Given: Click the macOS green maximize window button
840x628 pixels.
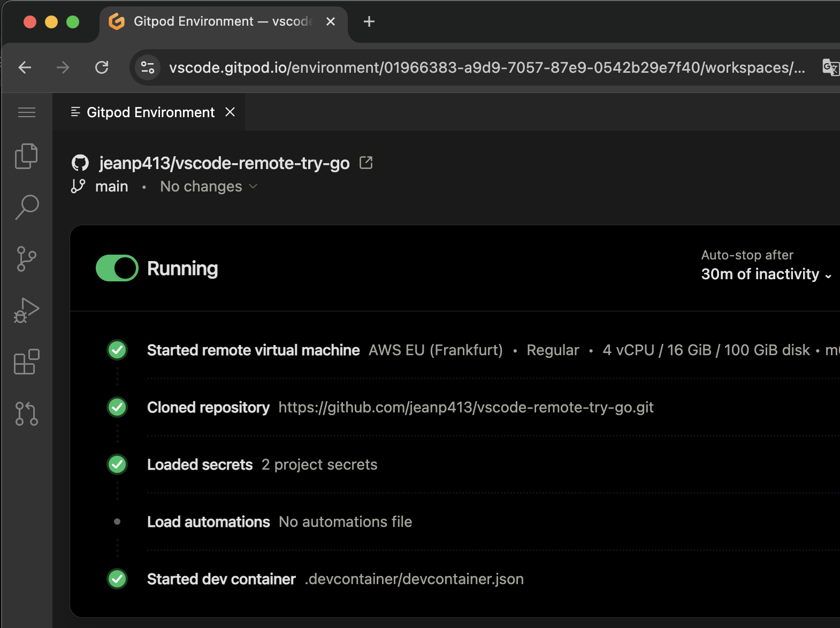Looking at the screenshot, I should (x=73, y=22).
